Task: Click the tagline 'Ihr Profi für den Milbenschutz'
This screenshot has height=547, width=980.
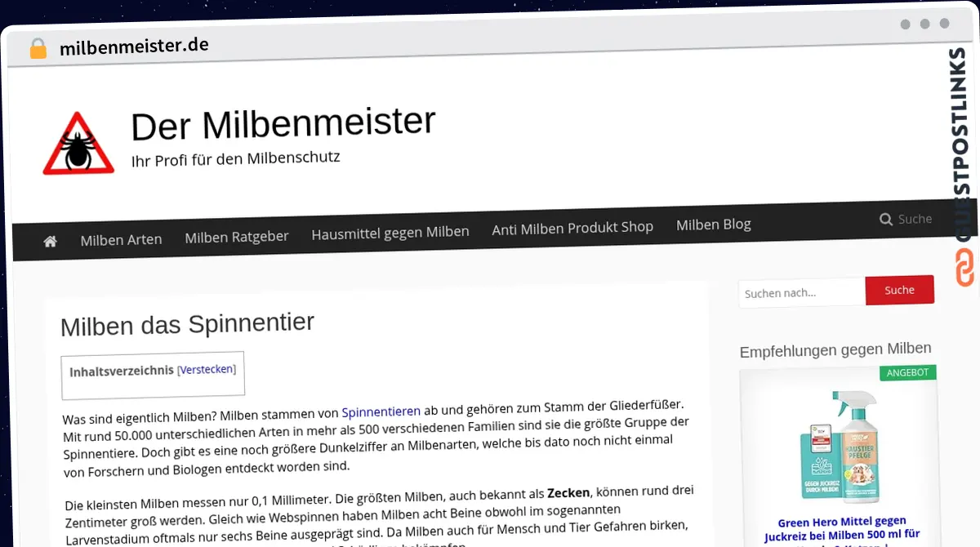Action: click(x=235, y=158)
